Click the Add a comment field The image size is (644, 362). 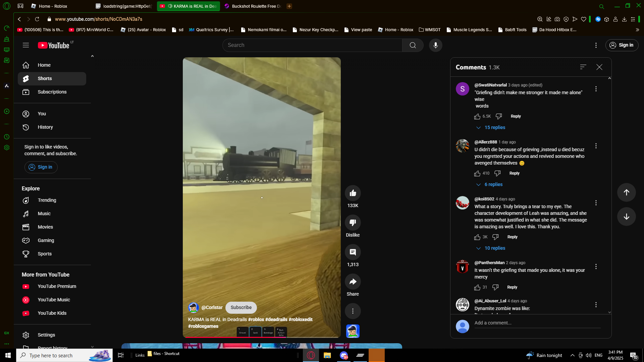537,323
